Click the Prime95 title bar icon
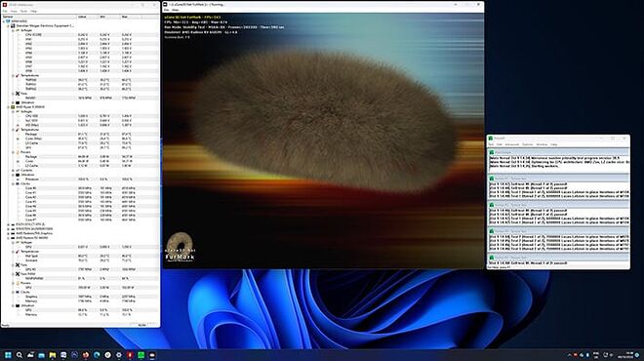 (x=491, y=139)
